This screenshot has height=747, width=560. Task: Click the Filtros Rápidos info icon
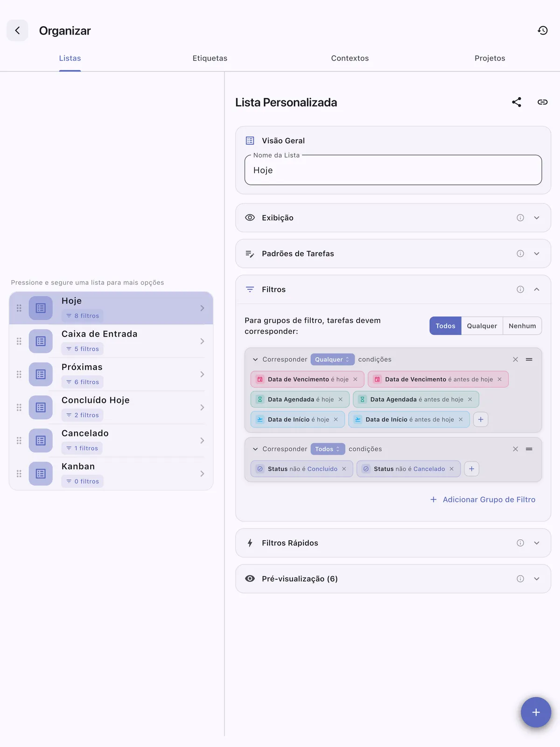(520, 543)
